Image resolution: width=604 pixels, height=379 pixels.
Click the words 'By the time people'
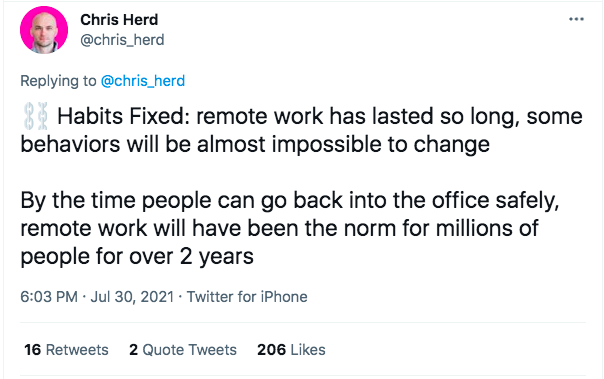pyautogui.click(x=116, y=201)
